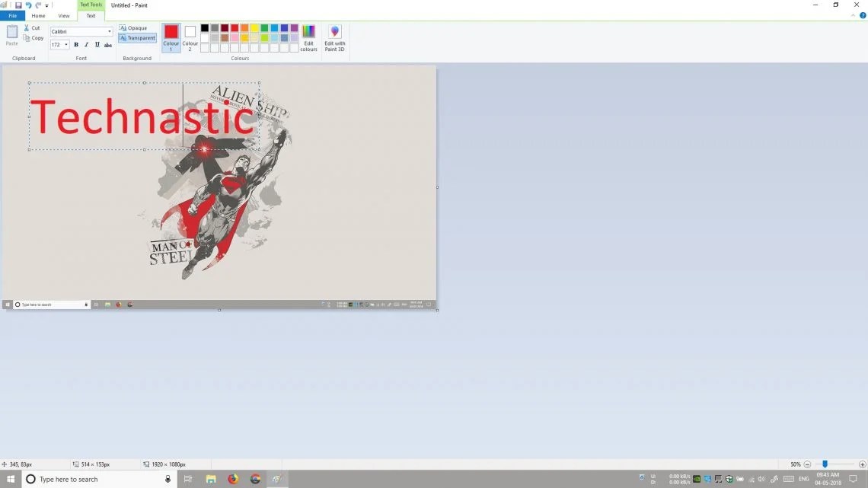868x488 pixels.
Task: Toggle Italic text formatting
Action: [86, 45]
